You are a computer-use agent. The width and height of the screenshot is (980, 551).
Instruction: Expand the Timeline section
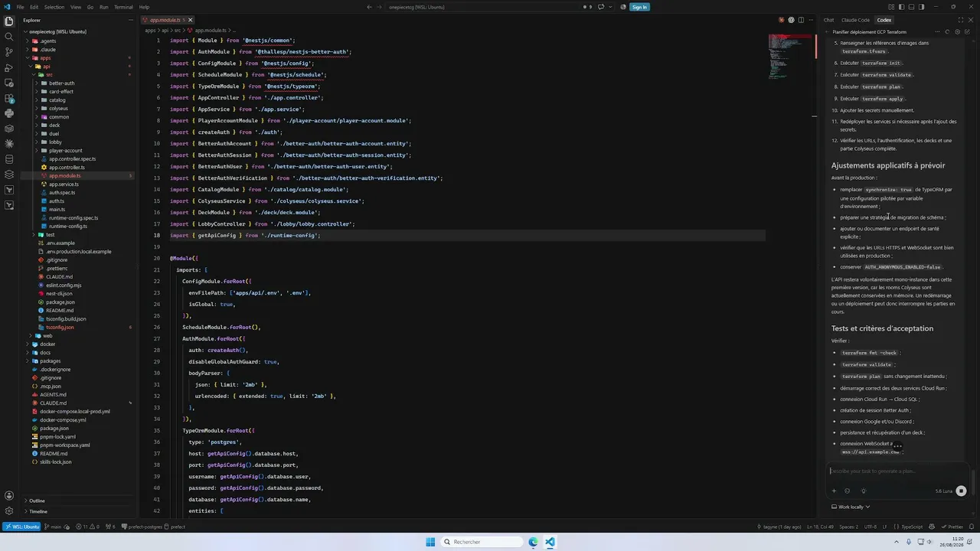[x=38, y=511]
